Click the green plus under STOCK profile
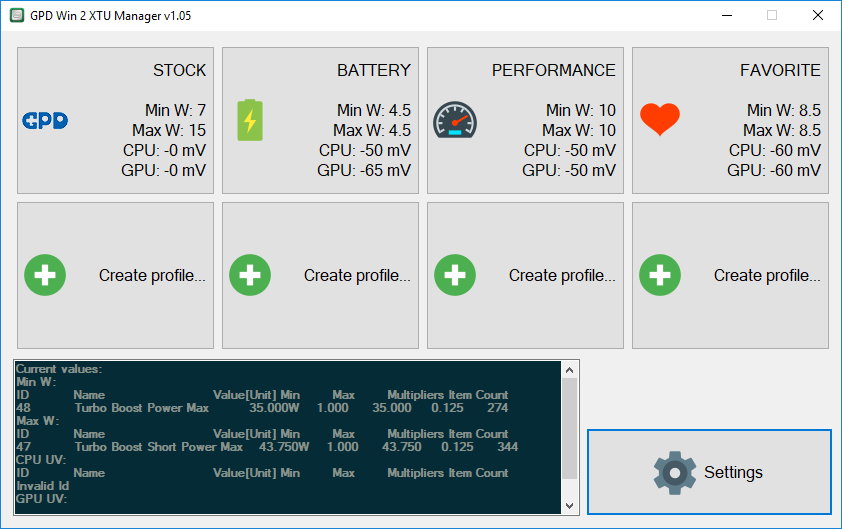Screen dimensions: 842x529 tap(45, 275)
